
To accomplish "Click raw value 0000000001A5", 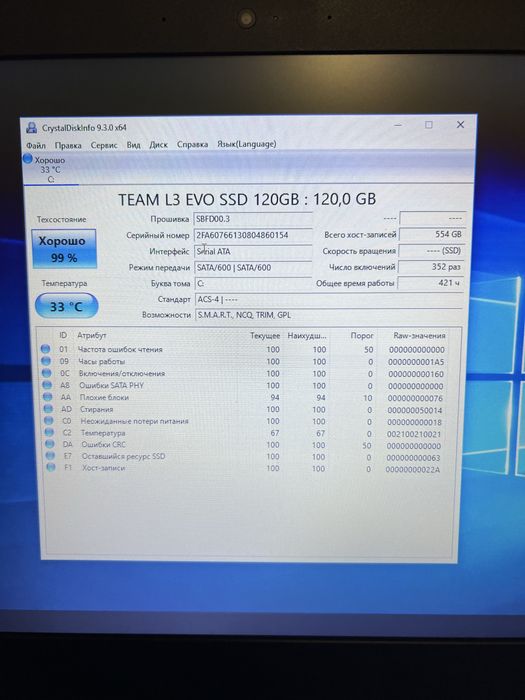I will [x=416, y=362].
